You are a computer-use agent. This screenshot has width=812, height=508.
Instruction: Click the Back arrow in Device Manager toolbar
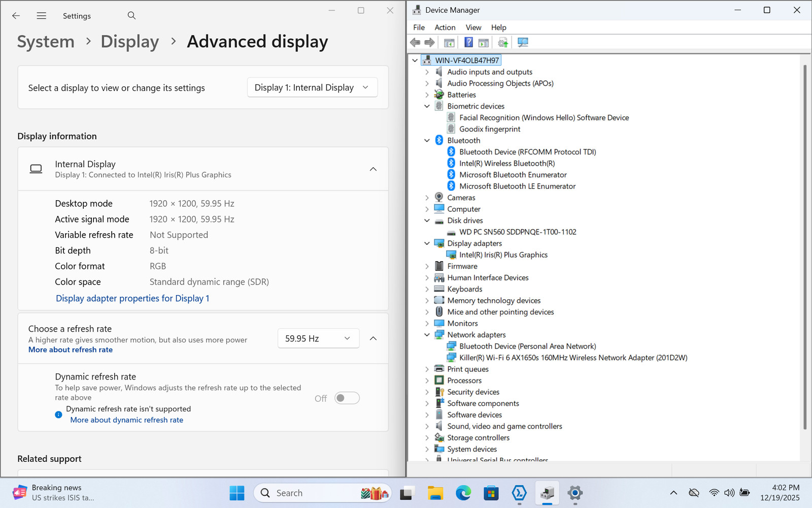[x=415, y=43]
